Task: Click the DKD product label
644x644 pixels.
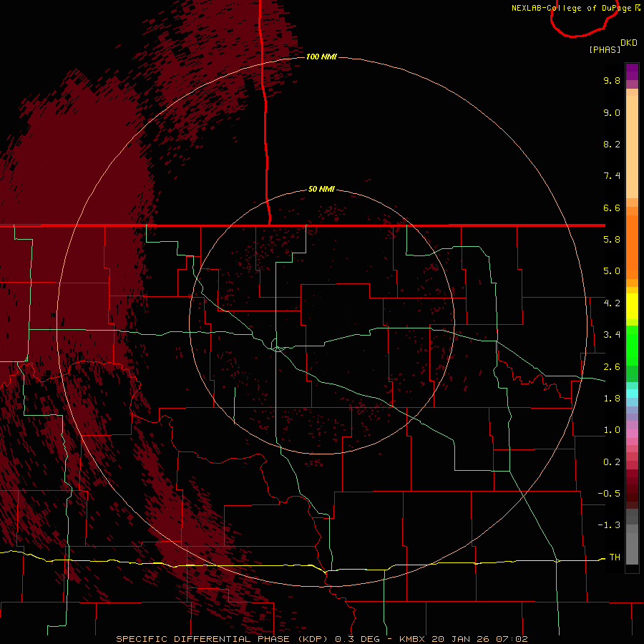Action: click(628, 43)
